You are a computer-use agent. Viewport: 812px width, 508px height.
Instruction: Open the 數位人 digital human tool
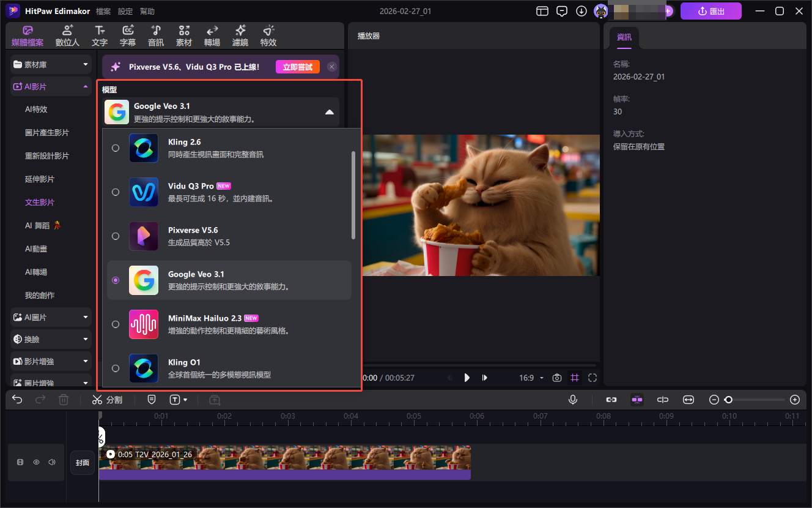67,35
